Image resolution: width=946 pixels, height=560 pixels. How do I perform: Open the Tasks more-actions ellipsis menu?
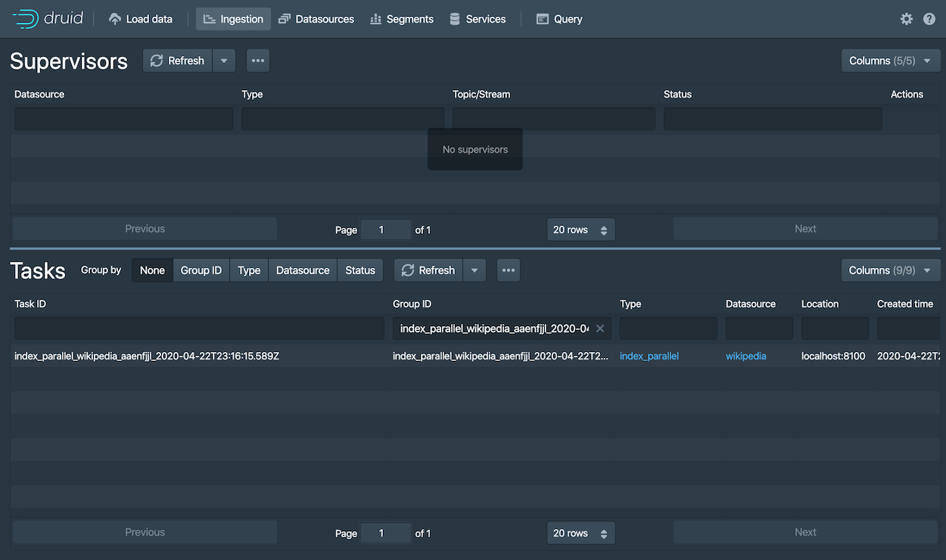tap(509, 270)
